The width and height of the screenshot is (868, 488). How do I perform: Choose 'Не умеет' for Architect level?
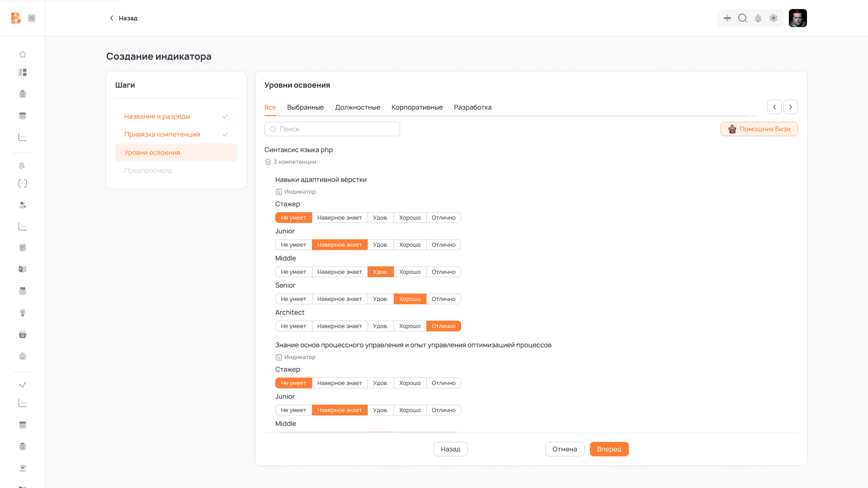(x=293, y=326)
